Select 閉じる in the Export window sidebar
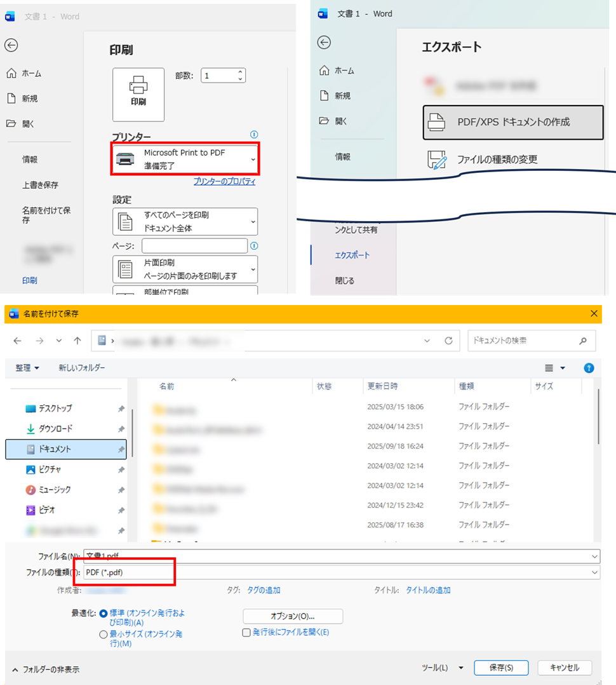Viewport: 616px width, 685px height. [344, 280]
